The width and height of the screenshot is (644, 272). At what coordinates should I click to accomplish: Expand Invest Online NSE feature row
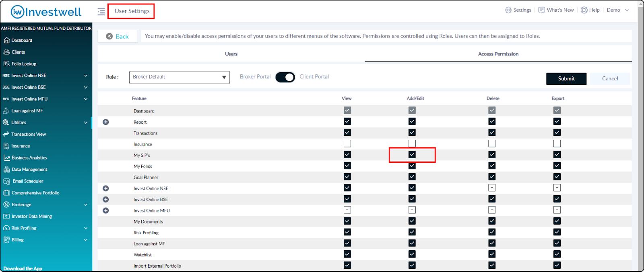click(106, 188)
